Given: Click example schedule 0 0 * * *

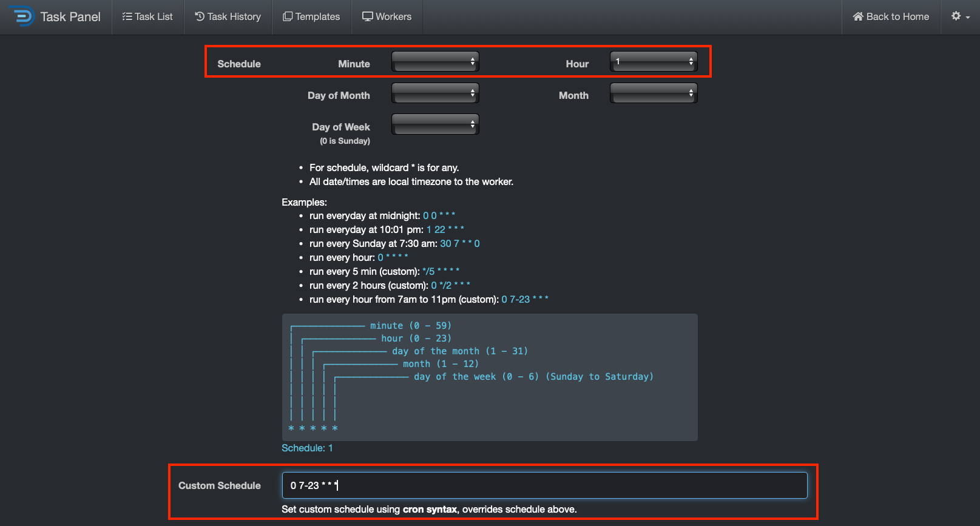Looking at the screenshot, I should (x=439, y=215).
